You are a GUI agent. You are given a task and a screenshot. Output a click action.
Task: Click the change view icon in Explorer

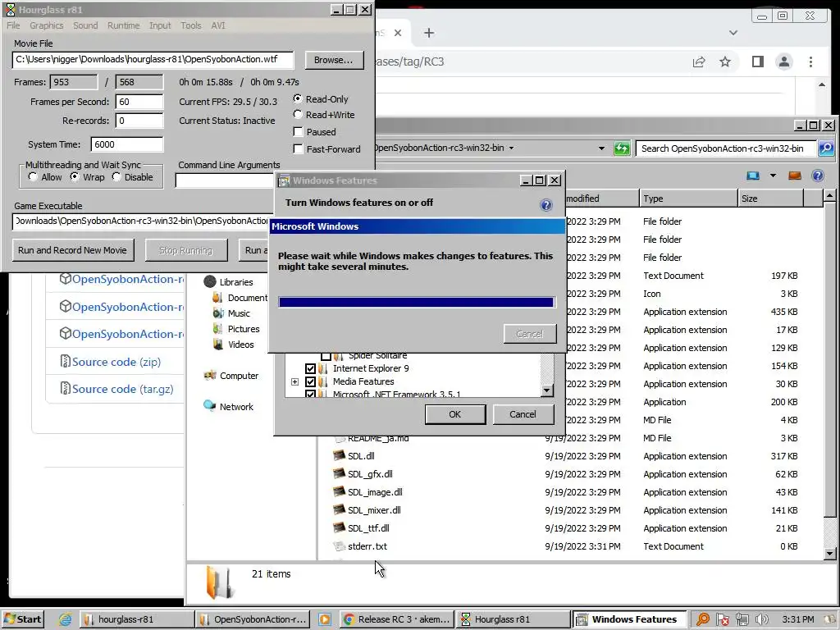click(x=753, y=176)
